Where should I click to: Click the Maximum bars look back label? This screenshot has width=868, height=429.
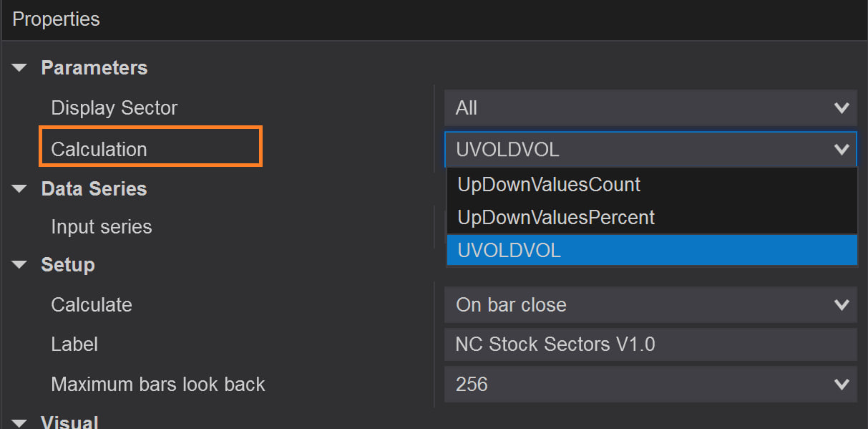[158, 385]
